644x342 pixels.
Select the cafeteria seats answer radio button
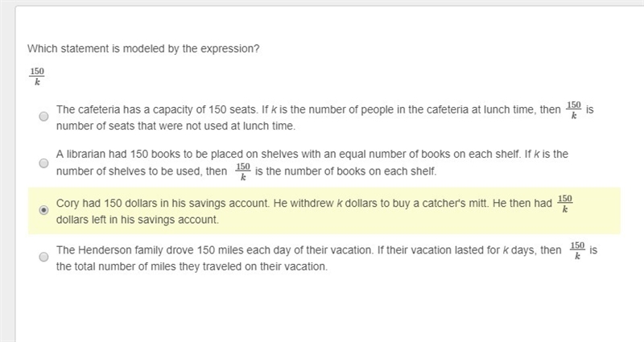43,117
